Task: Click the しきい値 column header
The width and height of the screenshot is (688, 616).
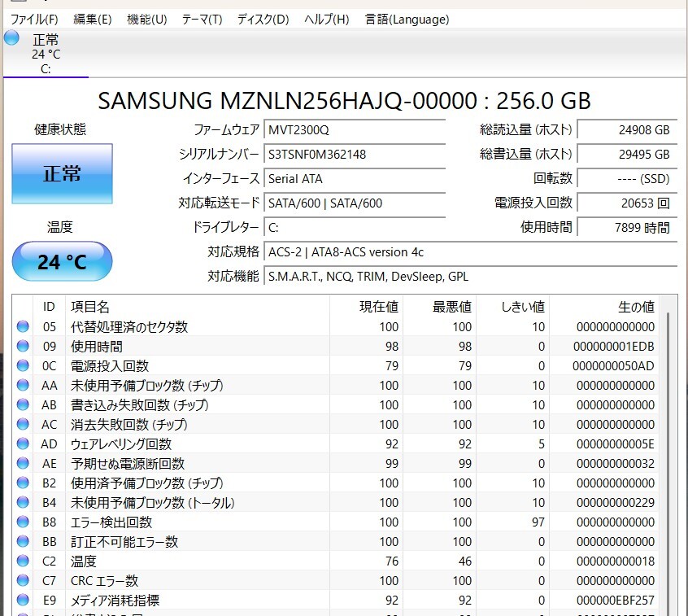Action: [x=513, y=307]
